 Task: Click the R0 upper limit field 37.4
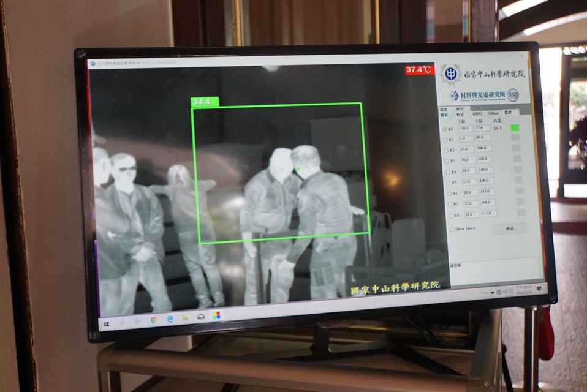(482, 128)
